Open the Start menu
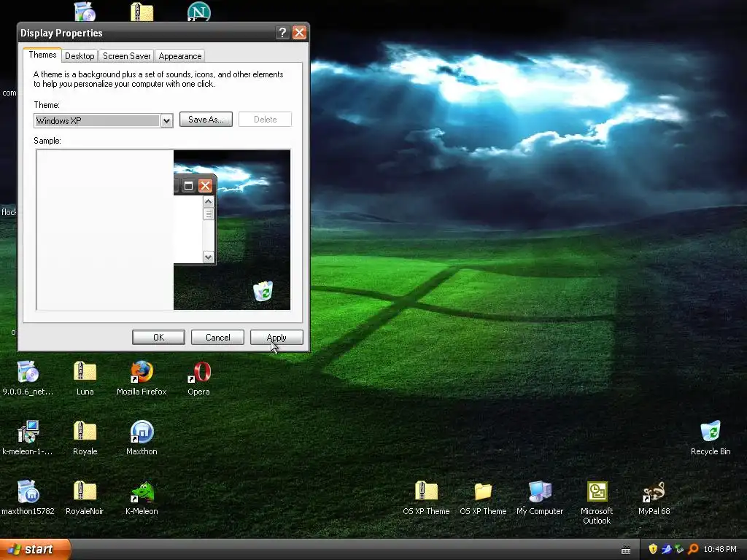This screenshot has height=560, width=747. (x=35, y=549)
